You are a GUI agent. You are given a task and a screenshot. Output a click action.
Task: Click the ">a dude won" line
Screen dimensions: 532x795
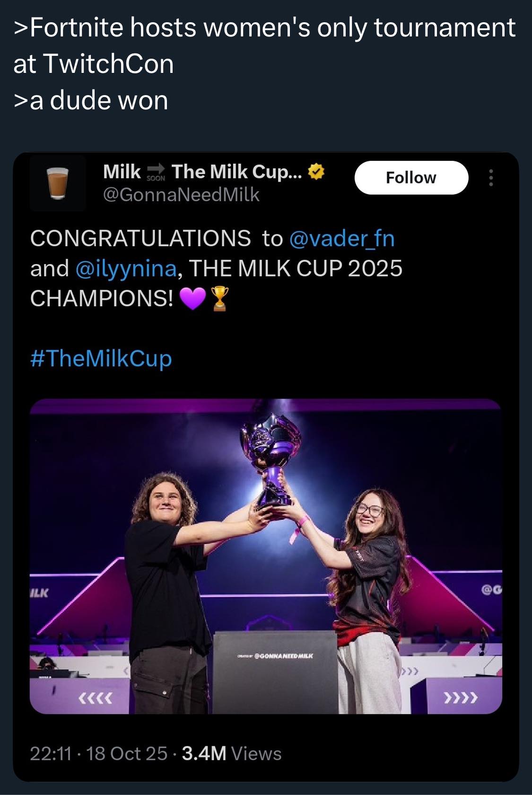click(91, 100)
